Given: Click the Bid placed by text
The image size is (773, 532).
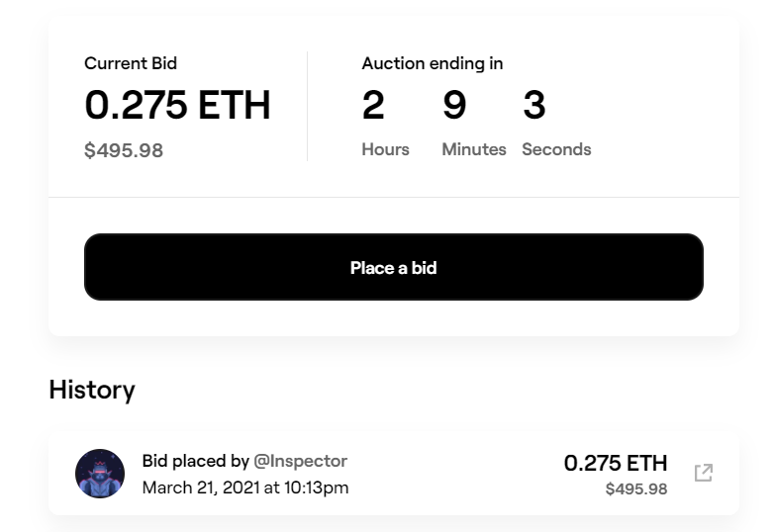Looking at the screenshot, I should pyautogui.click(x=196, y=461).
